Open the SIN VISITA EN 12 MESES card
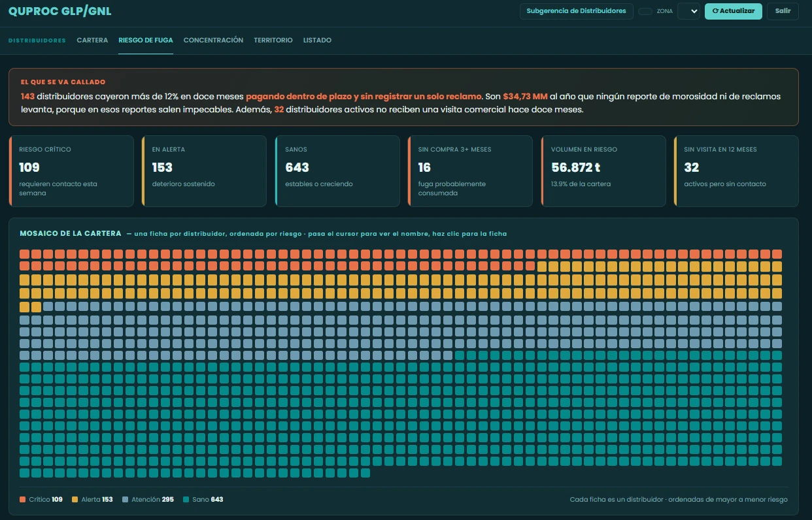 (x=736, y=171)
